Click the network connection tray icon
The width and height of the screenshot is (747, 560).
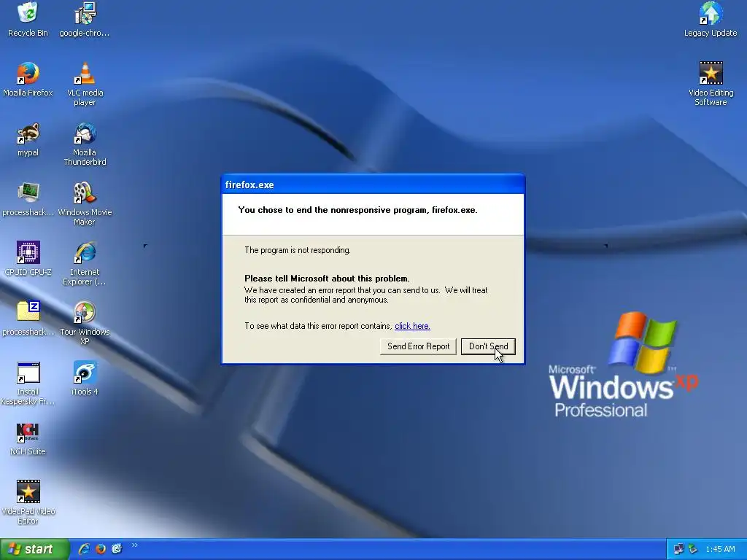[678, 549]
